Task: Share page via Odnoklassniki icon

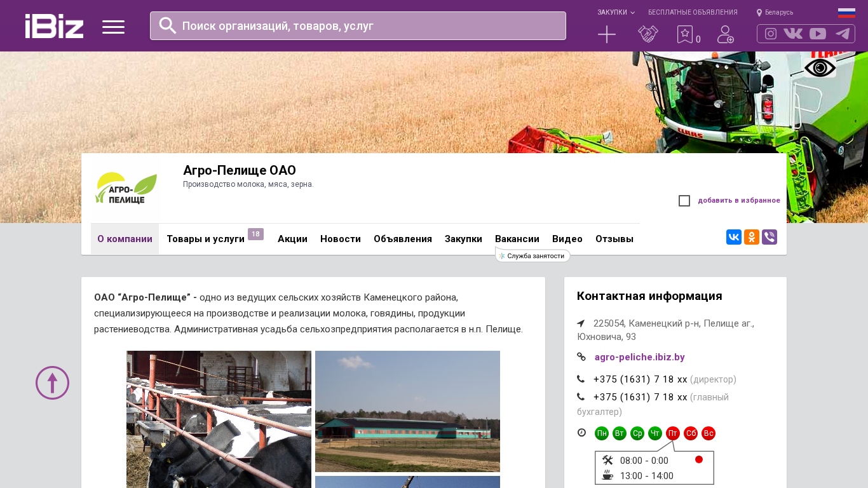Action: 752,237
